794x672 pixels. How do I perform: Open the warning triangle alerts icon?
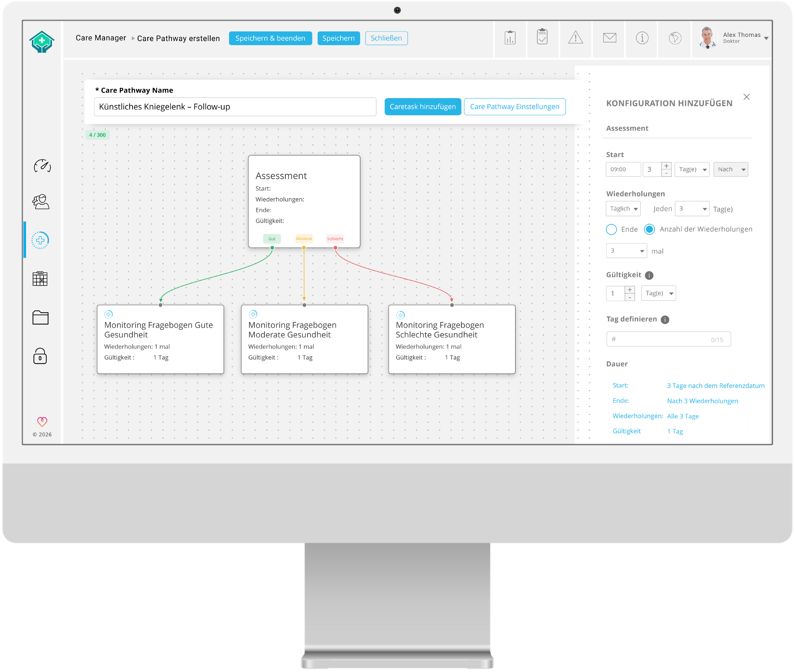tap(575, 37)
